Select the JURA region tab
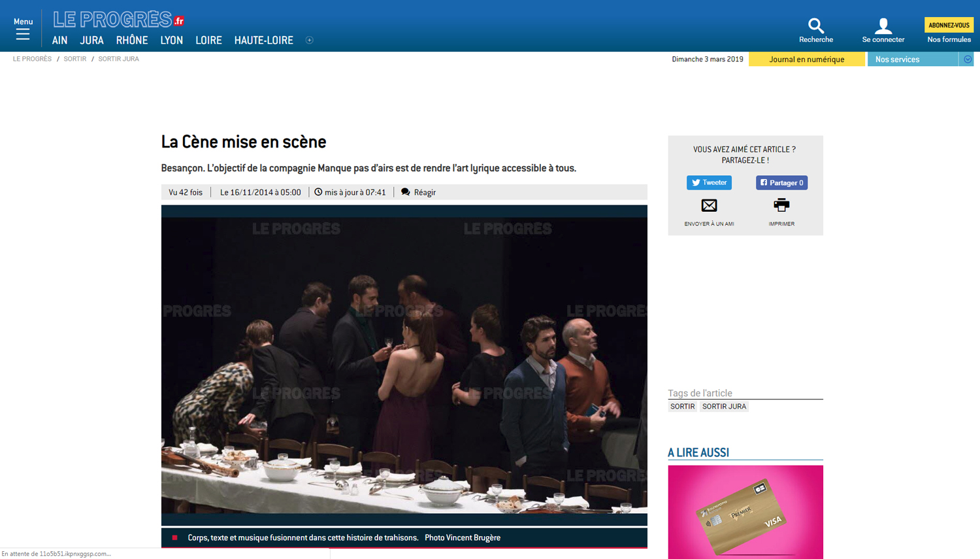Screen dimensions: 980x559 [91, 41]
